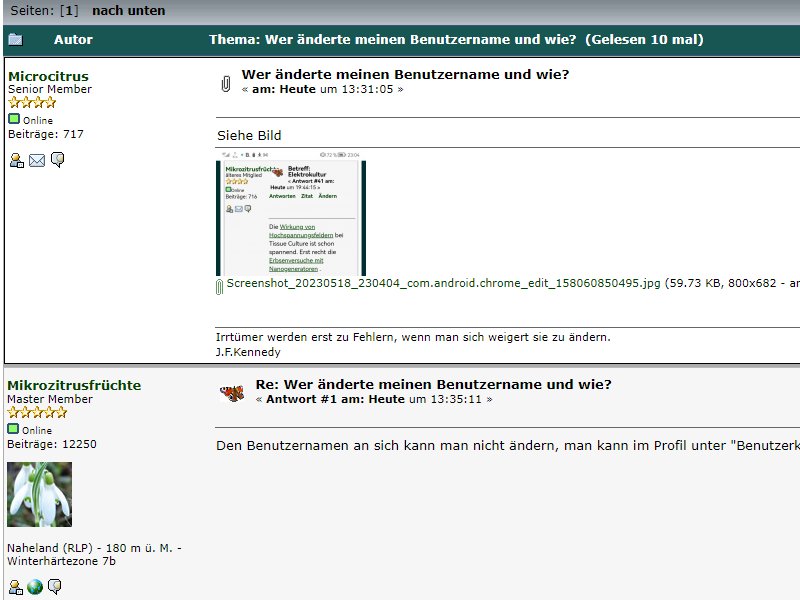Click the reply title 'Re: Wer änderte meinen Benutzername'
The image size is (800, 600).
pyautogui.click(x=433, y=384)
